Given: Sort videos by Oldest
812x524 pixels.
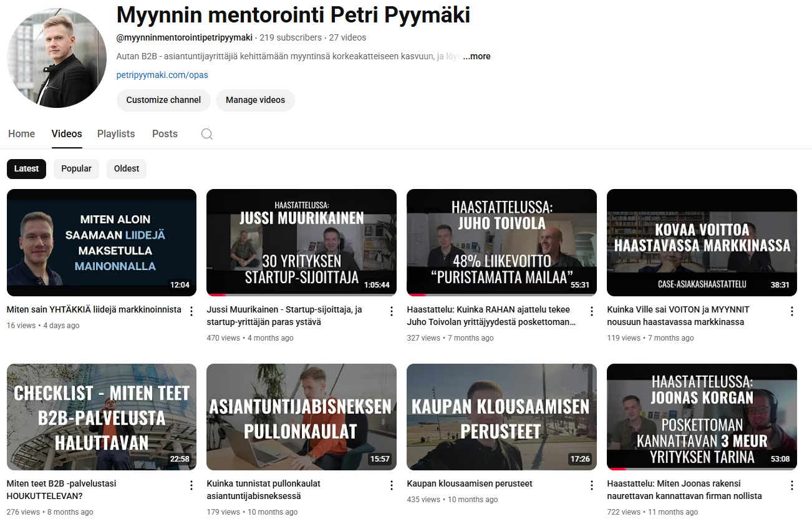Looking at the screenshot, I should (127, 169).
